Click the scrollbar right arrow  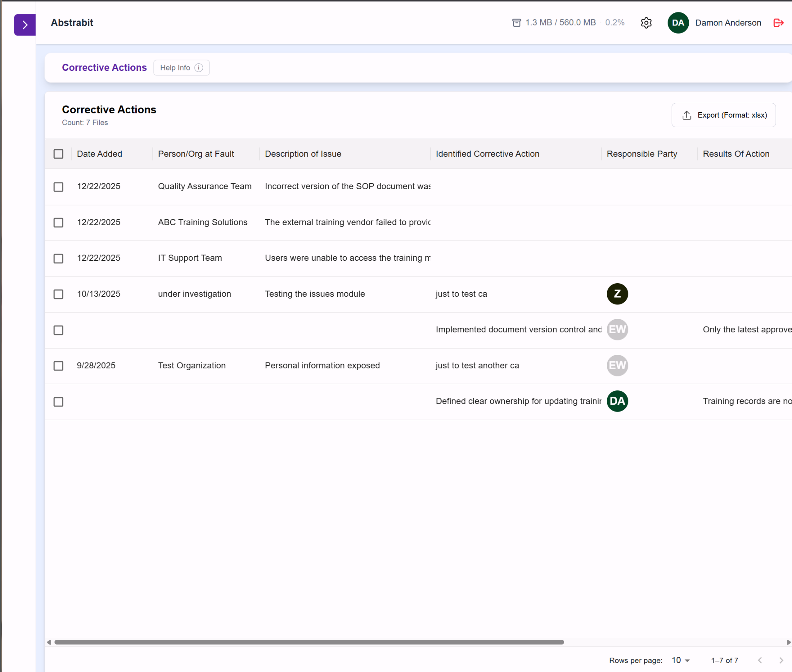pyautogui.click(x=789, y=642)
